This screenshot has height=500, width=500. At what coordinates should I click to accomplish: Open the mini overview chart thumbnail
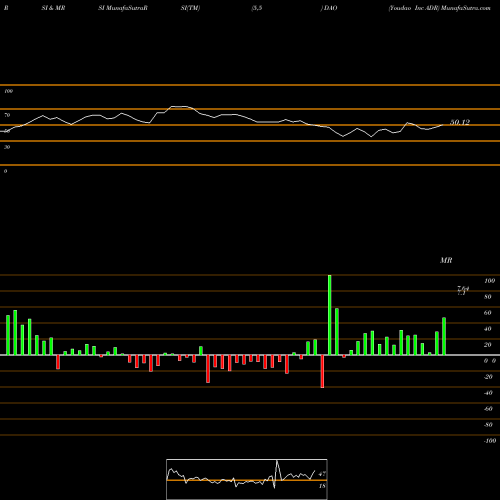click(x=247, y=479)
